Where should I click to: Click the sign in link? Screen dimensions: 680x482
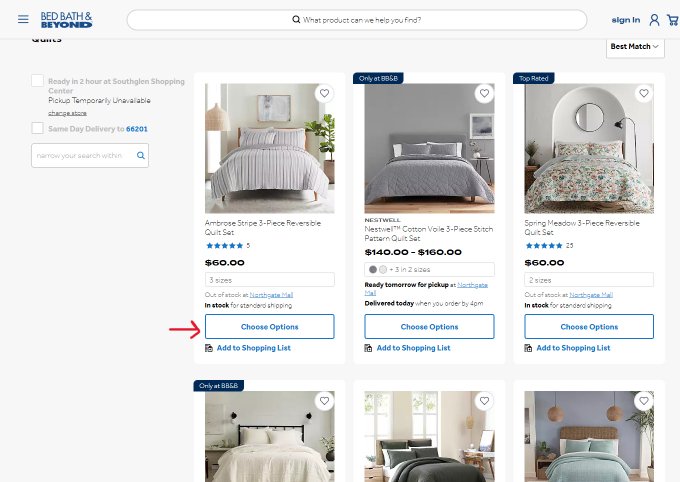pyautogui.click(x=626, y=20)
